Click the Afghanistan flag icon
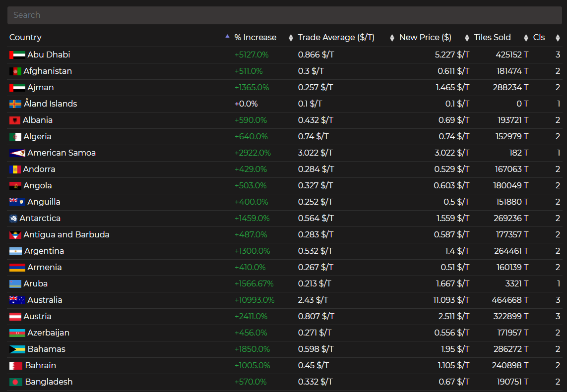The height and width of the screenshot is (392, 567). click(15, 71)
